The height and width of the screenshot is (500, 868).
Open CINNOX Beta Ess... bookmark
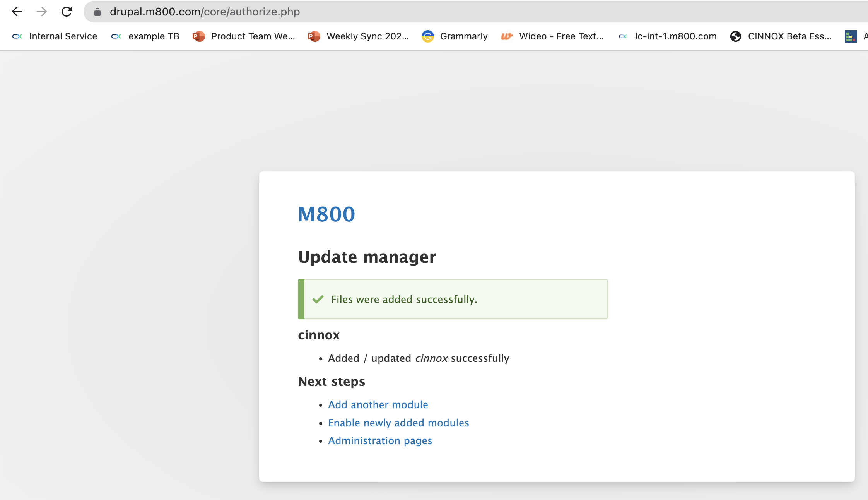pos(781,36)
